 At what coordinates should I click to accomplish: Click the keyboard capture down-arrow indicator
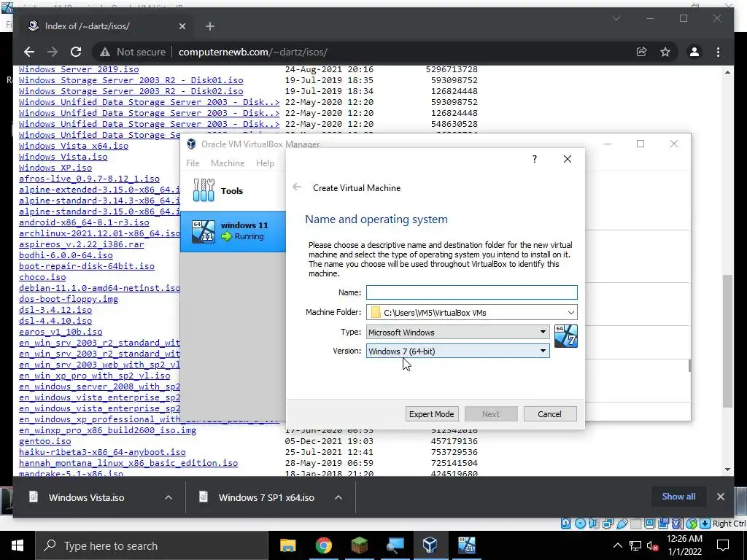point(705,524)
